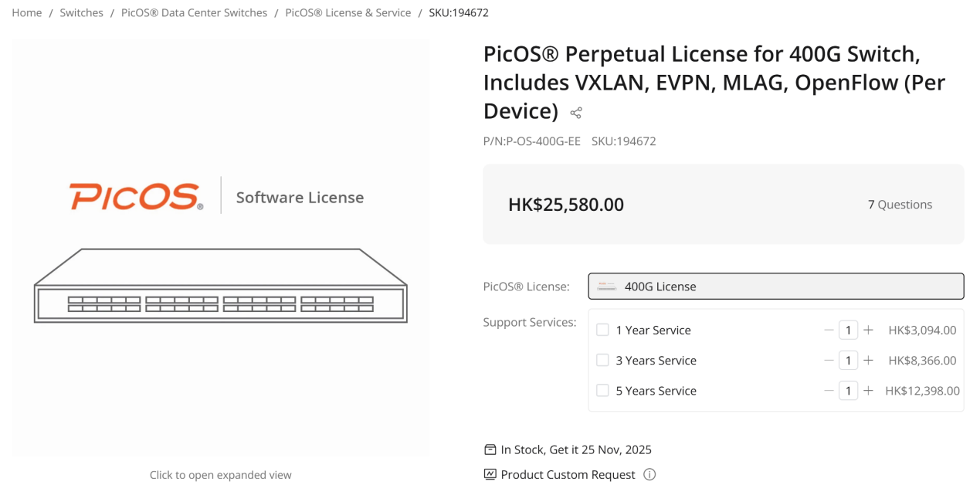Click the info icon next to Product Custom Request
This screenshot has width=980, height=485.
[649, 474]
